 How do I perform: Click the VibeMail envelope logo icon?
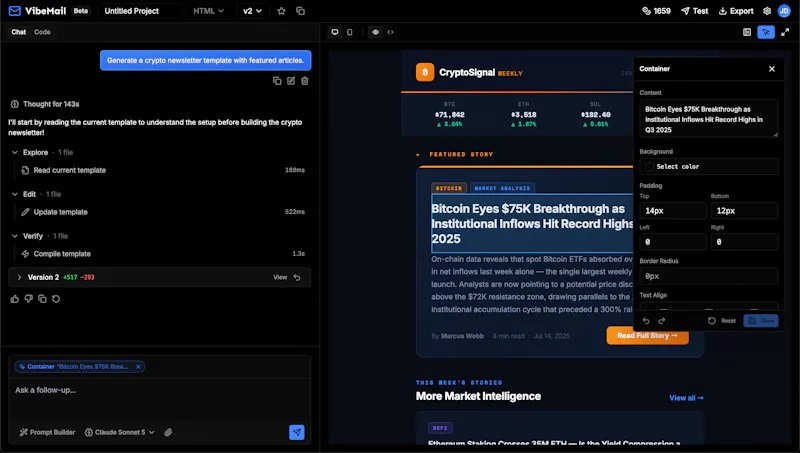click(x=15, y=11)
